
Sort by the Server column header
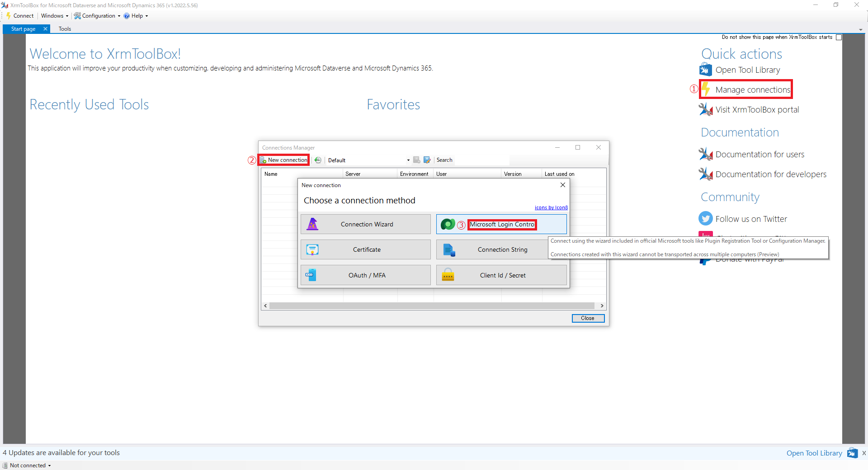point(370,174)
